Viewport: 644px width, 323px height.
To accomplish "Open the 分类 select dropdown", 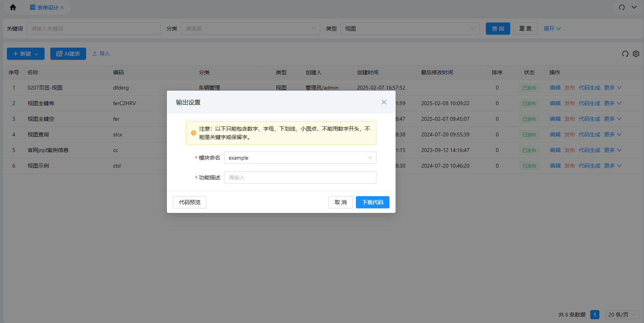I will tap(250, 29).
